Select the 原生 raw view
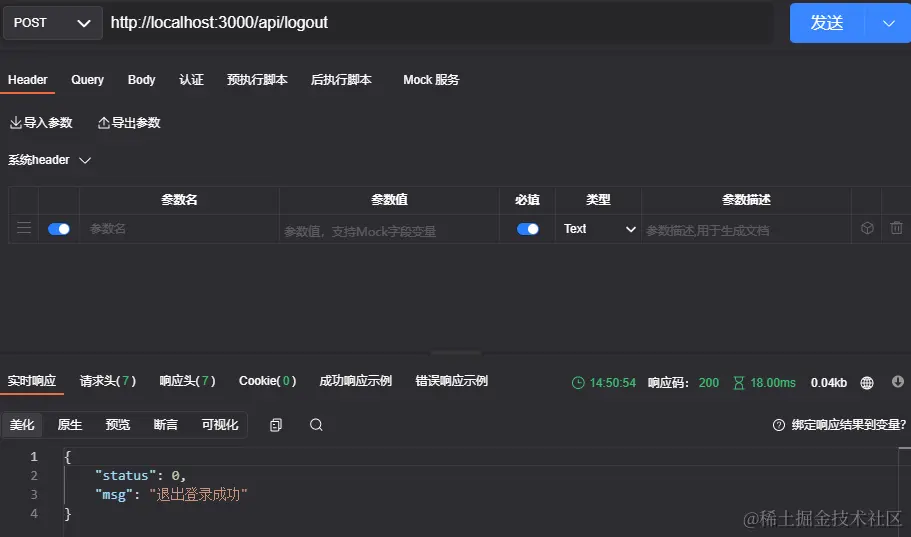Screen dimensions: 911x537 70,425
